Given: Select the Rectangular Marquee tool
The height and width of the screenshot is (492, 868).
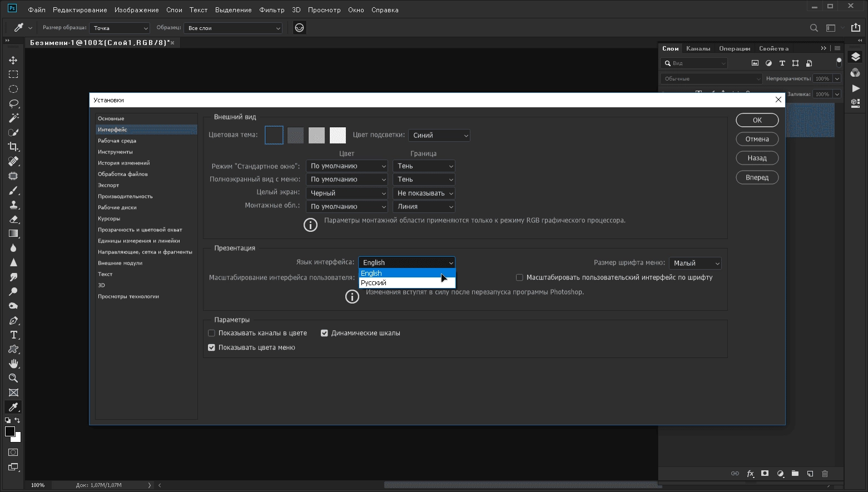Looking at the screenshot, I should pyautogui.click(x=13, y=74).
